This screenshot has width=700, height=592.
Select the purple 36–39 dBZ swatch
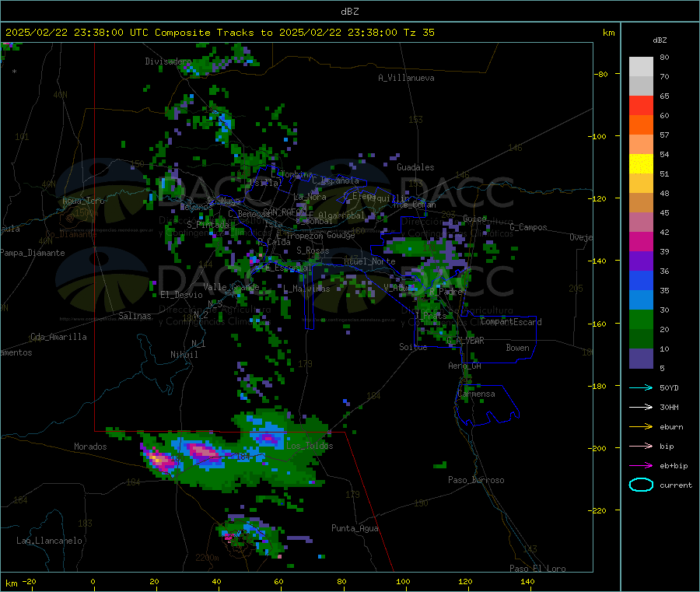[x=641, y=261]
